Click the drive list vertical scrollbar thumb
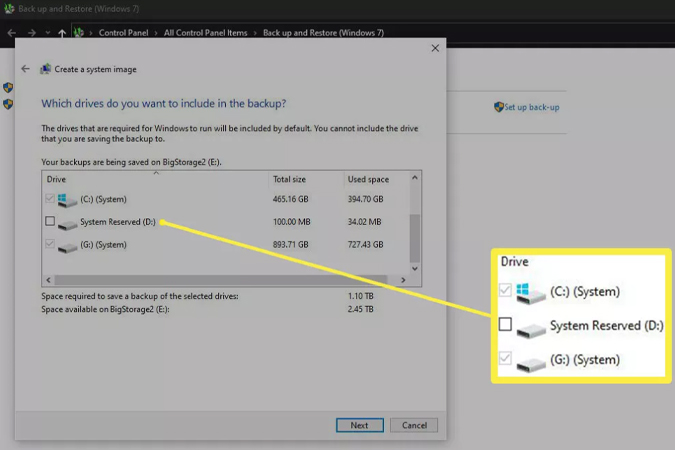This screenshot has width=675, height=450. [416, 236]
